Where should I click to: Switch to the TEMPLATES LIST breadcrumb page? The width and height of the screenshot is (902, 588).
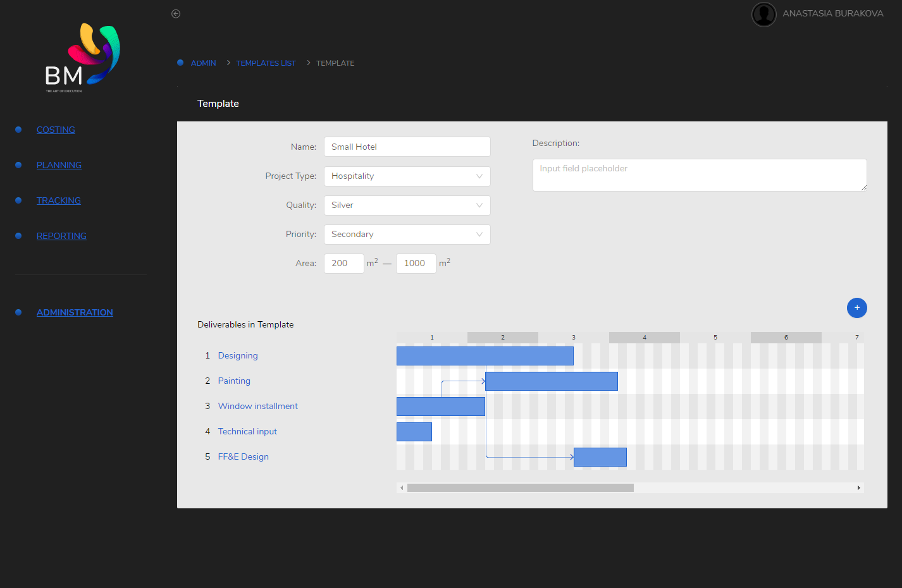tap(266, 63)
